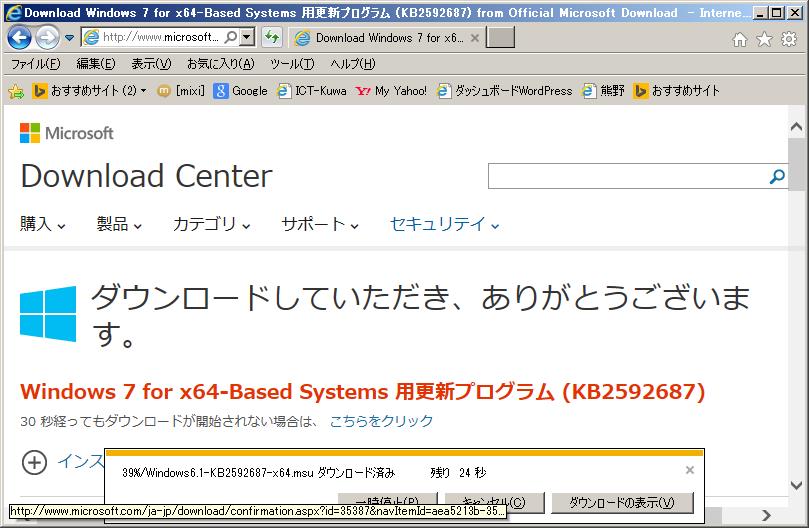Open the ダッシュボードWordPress favorite
The width and height of the screenshot is (809, 528).
[505, 91]
